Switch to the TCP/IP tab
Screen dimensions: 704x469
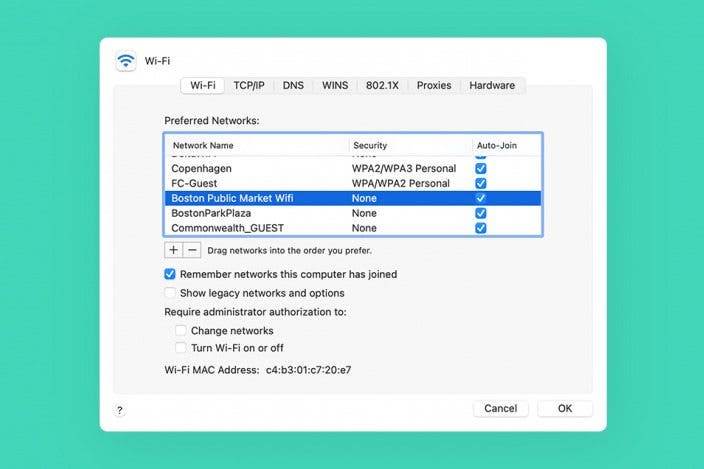coord(249,86)
